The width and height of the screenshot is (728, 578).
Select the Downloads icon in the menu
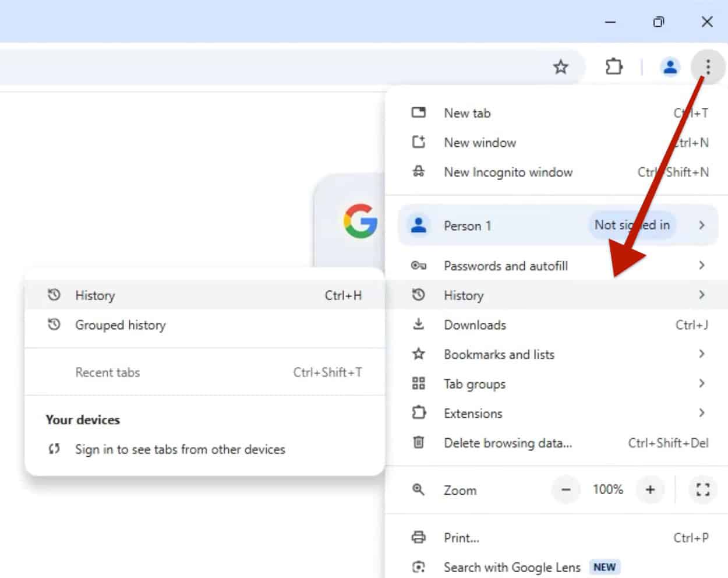[418, 325]
